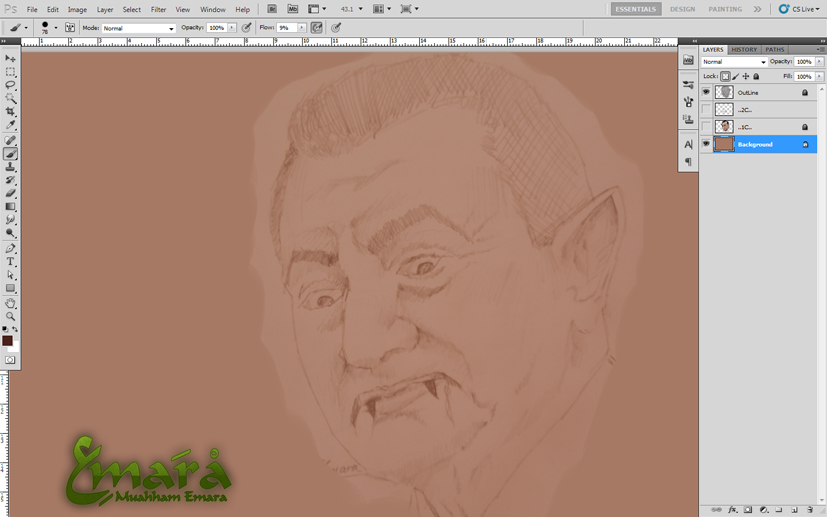
Task: Open brush Opacity slider arrow
Action: tap(232, 27)
